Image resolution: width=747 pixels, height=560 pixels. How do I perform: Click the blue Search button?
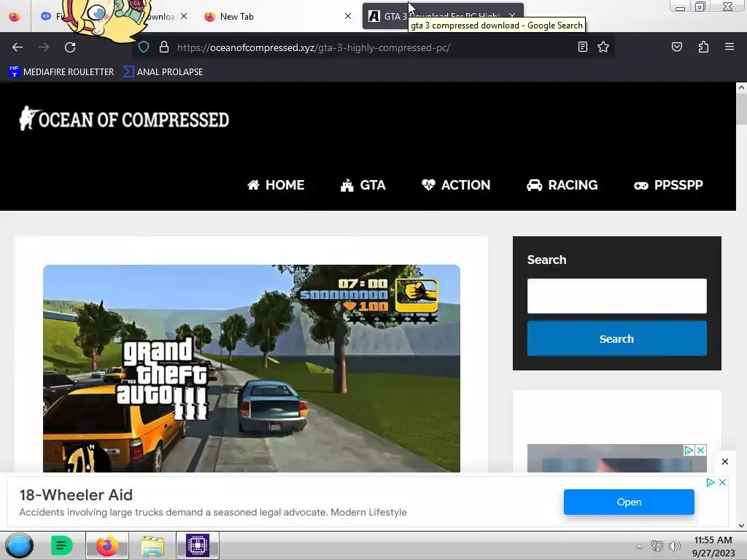coord(617,338)
